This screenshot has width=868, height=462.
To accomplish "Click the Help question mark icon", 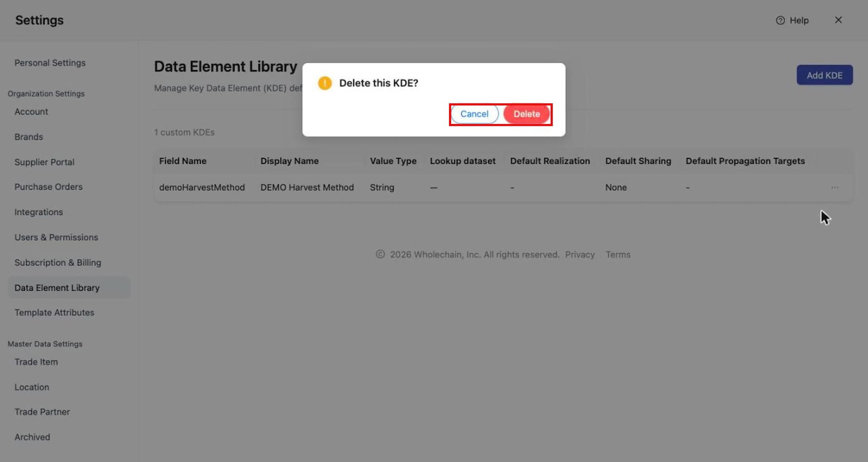I will pyautogui.click(x=780, y=20).
